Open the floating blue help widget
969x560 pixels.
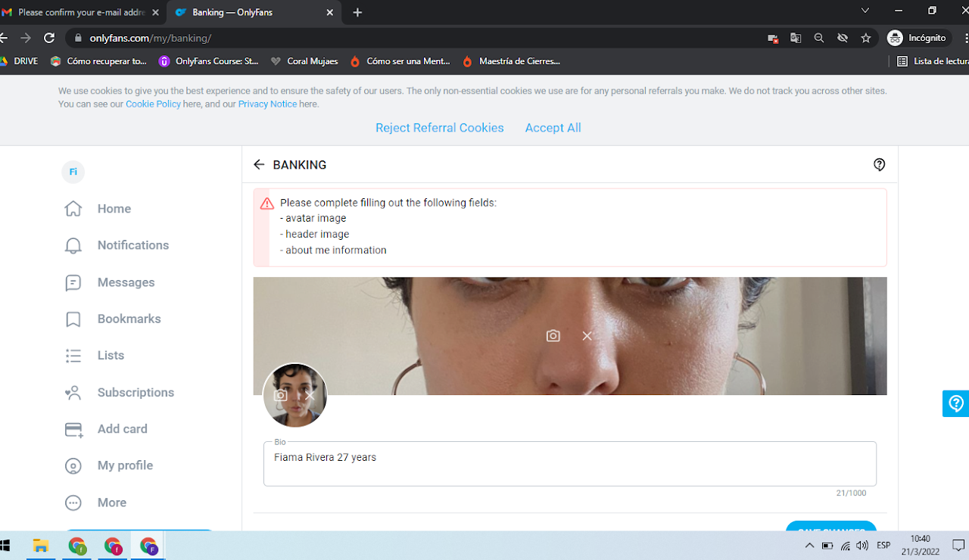coord(956,403)
